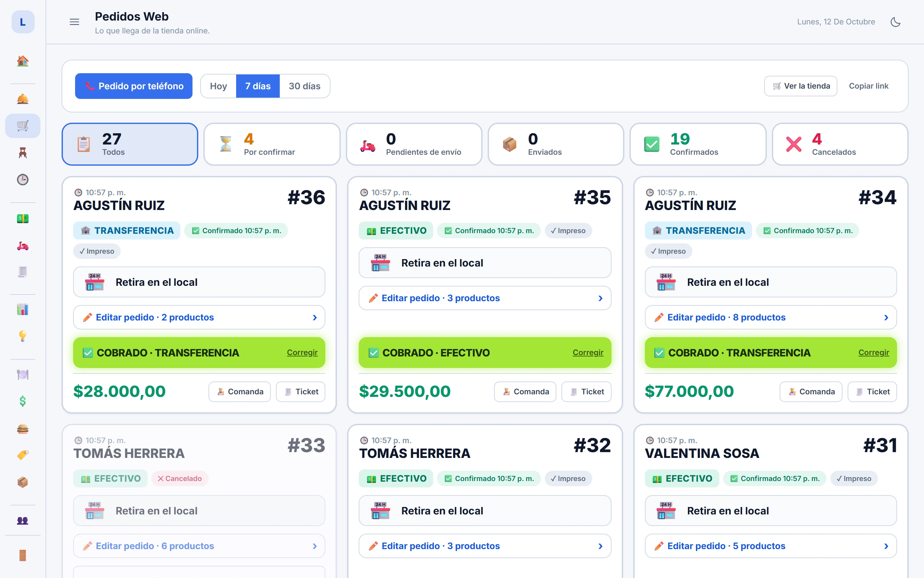Select the Hoy period filter
The width and height of the screenshot is (924, 578).
[218, 86]
